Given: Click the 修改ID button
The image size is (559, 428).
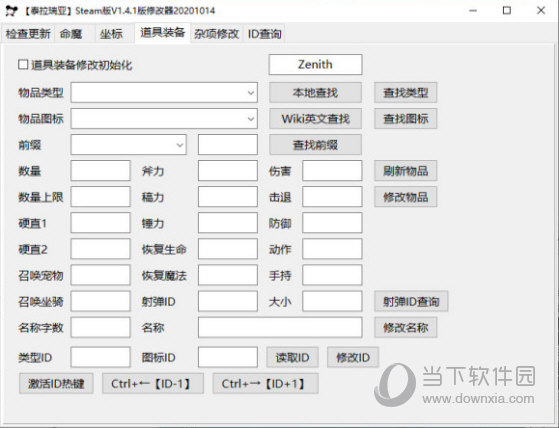Looking at the screenshot, I should 353,357.
